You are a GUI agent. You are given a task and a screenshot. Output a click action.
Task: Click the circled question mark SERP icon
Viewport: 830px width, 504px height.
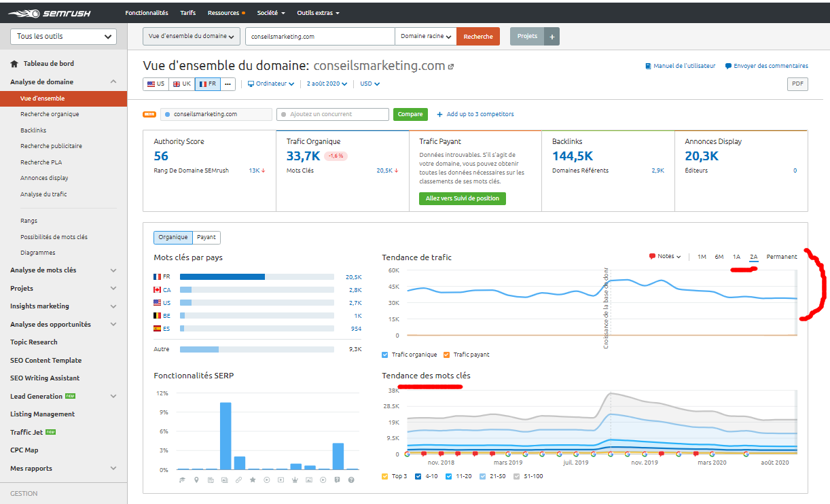(x=351, y=480)
